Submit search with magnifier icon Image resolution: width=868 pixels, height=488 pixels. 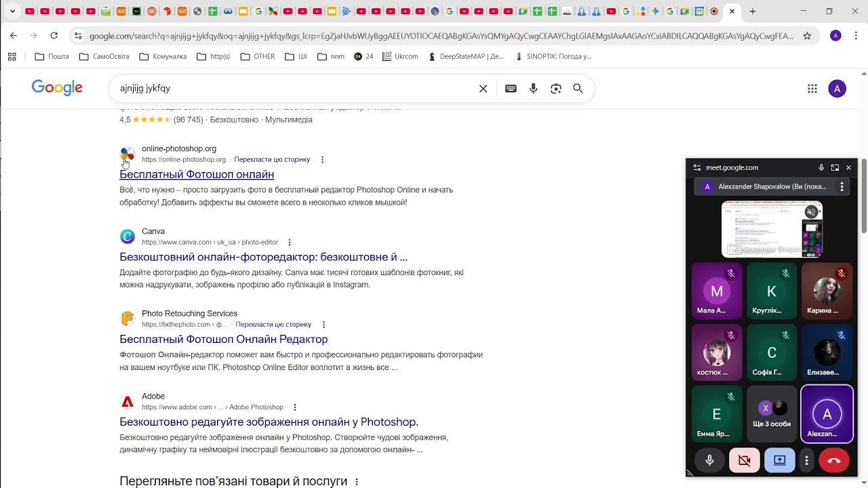click(x=578, y=89)
